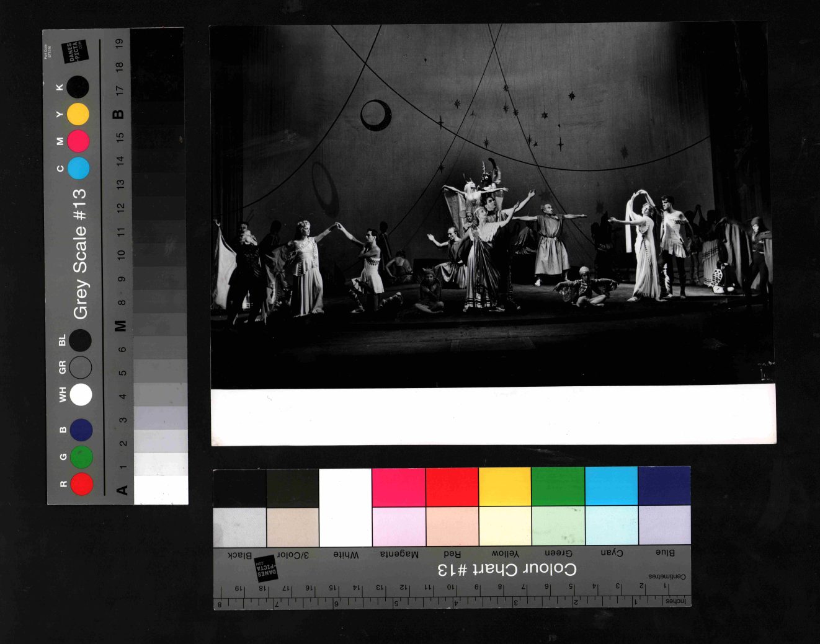The width and height of the screenshot is (820, 644).
Task: Pick the cyan C circle on grey scale card
Action: coord(78,168)
